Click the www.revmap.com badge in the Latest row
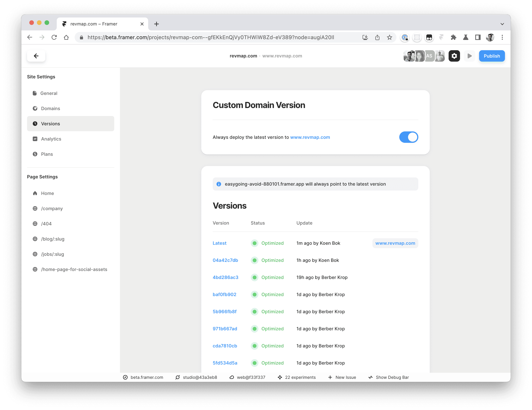The height and width of the screenshot is (410, 532). [395, 243]
